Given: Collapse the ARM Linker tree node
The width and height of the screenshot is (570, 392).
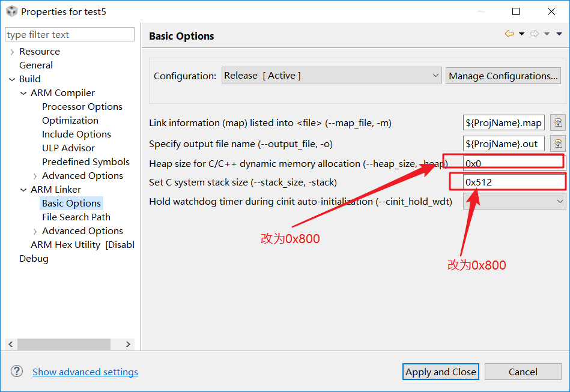Looking at the screenshot, I should point(23,190).
